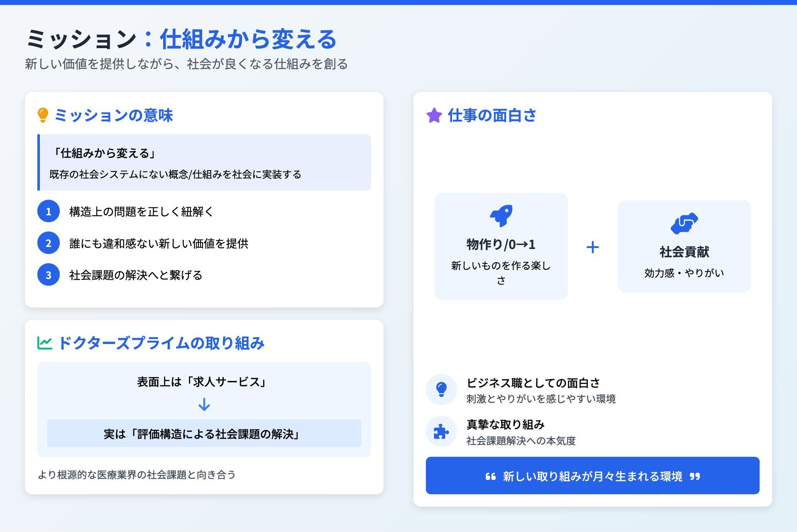This screenshot has height=532, width=797.
Task: Click the 社会貢献 card
Action: (684, 246)
